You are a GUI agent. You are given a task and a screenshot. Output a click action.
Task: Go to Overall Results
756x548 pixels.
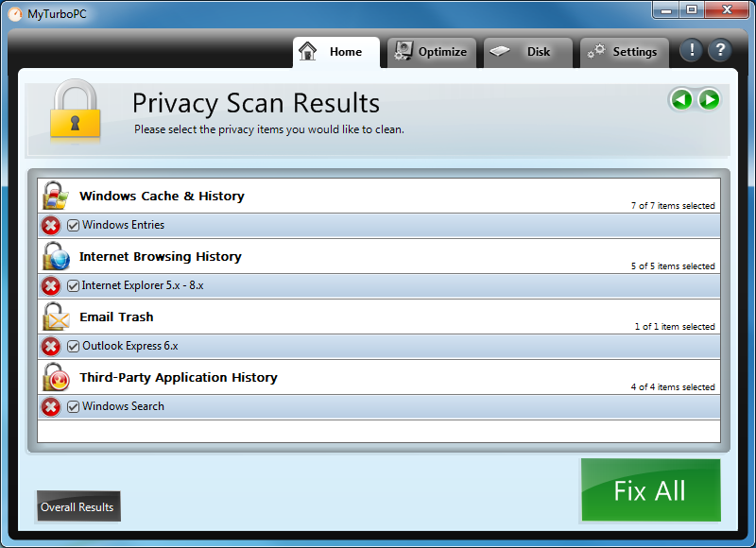coord(78,506)
